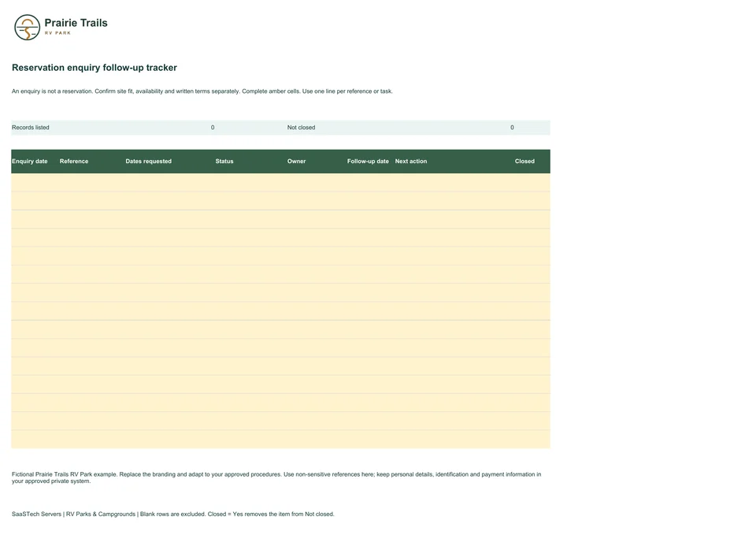The width and height of the screenshot is (756, 535).
Task: Click the 'Status' column header
Action: pos(224,161)
